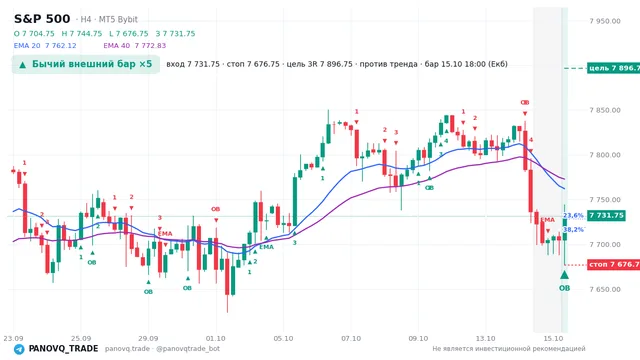
Task: Click the 29.09 date label
Action: click(148, 338)
